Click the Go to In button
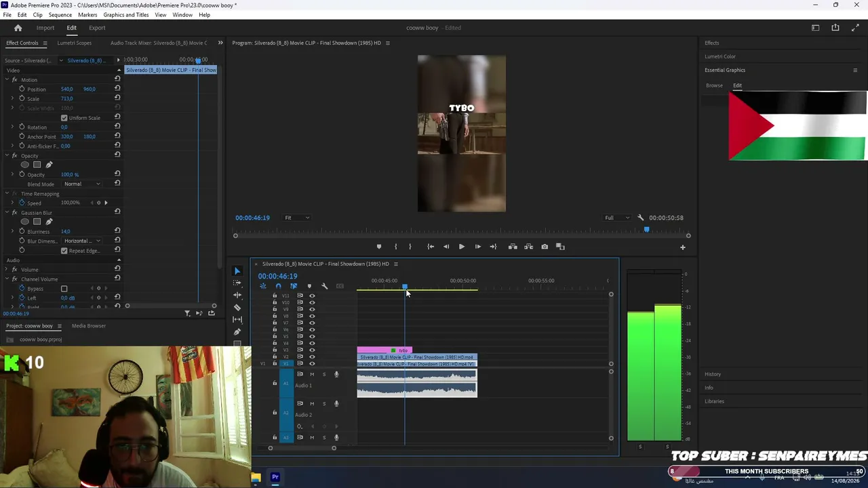This screenshot has height=488, width=868. click(431, 247)
